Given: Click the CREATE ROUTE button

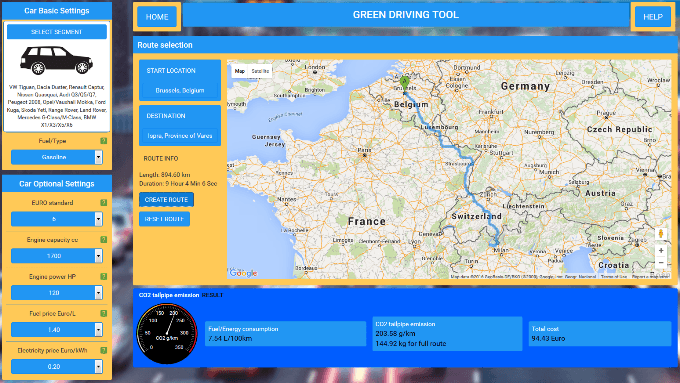Looking at the screenshot, I should click(166, 200).
